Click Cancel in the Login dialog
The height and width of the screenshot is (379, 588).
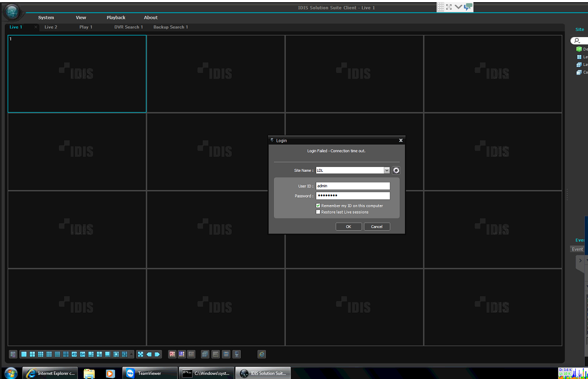tap(377, 226)
